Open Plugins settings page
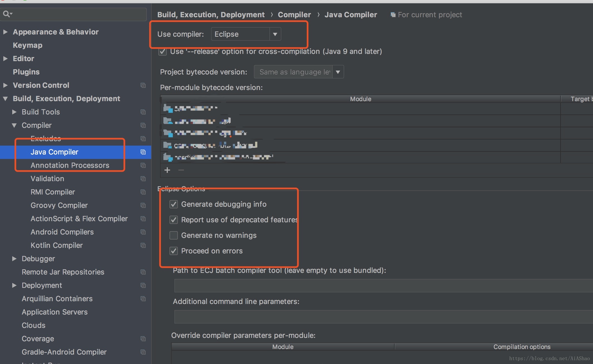Viewport: 593px width, 364px height. point(26,72)
